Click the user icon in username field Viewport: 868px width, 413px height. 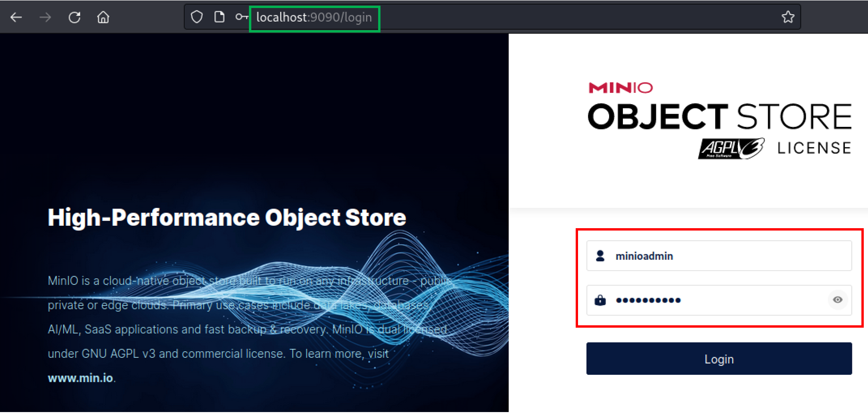(600, 256)
